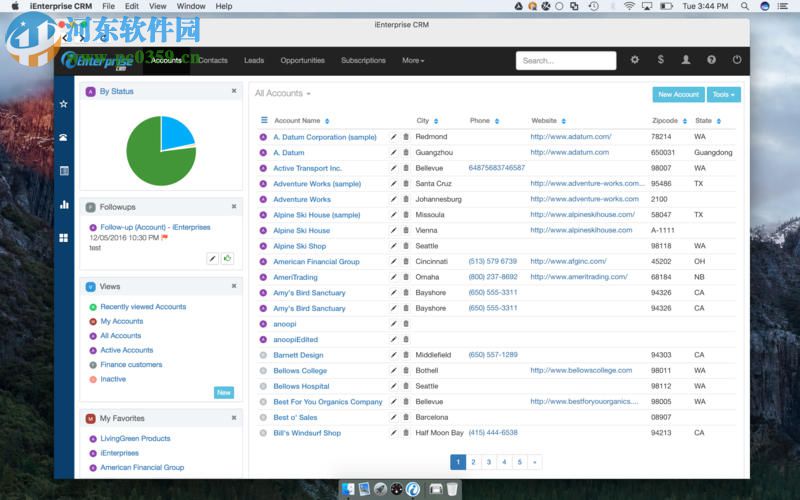This screenshot has height=500, width=800.
Task: Open the American Financial Group account link
Action: [x=316, y=262]
